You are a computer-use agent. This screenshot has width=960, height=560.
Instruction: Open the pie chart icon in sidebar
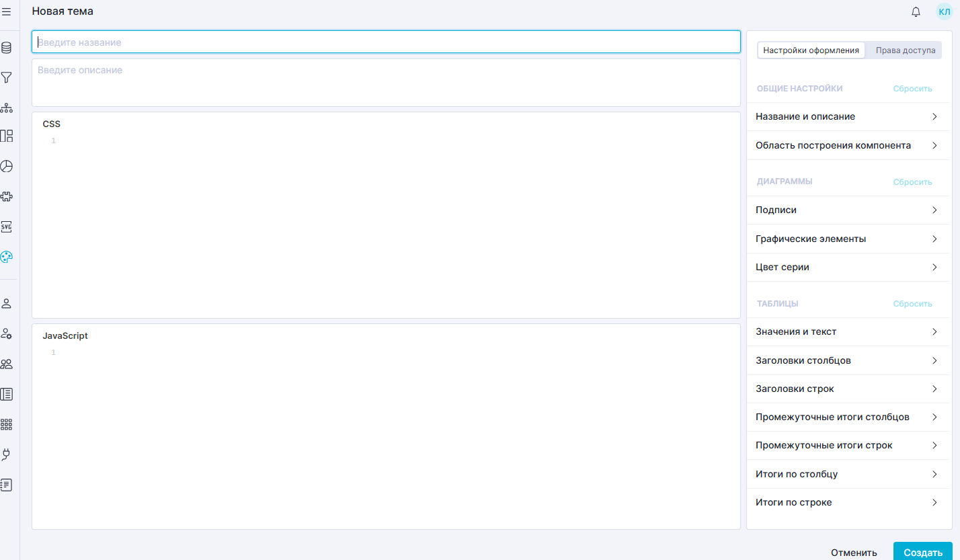tap(7, 166)
